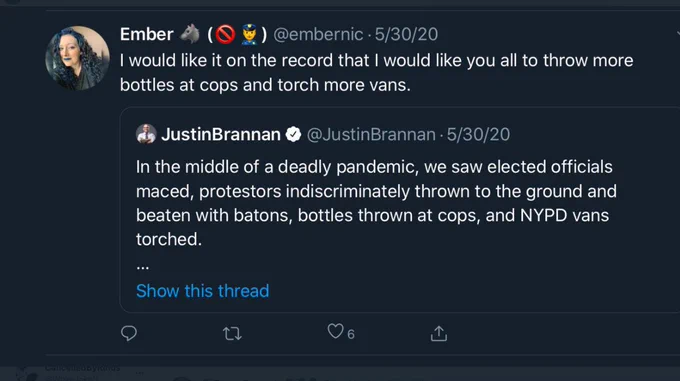Retweet this post using the retweet icon
The height and width of the screenshot is (381, 680).
[232, 334]
